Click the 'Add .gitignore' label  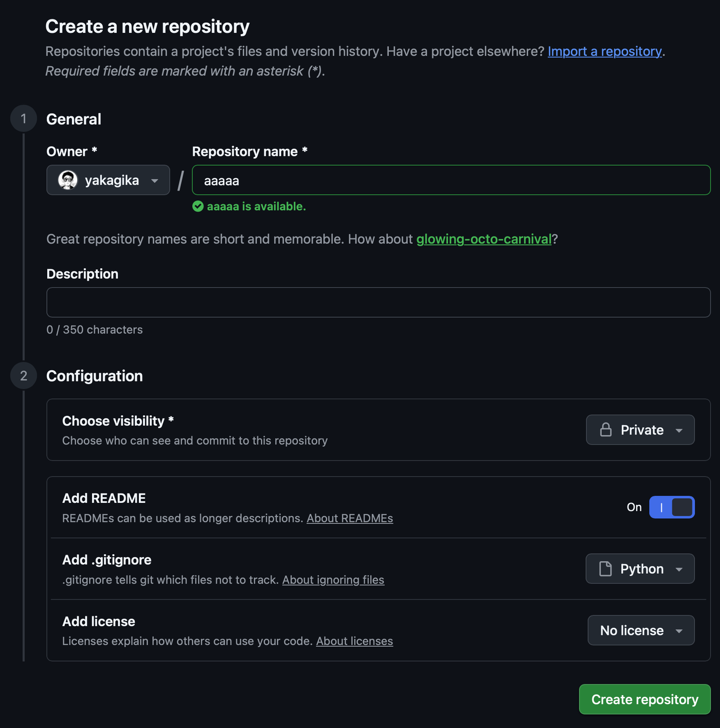(107, 560)
